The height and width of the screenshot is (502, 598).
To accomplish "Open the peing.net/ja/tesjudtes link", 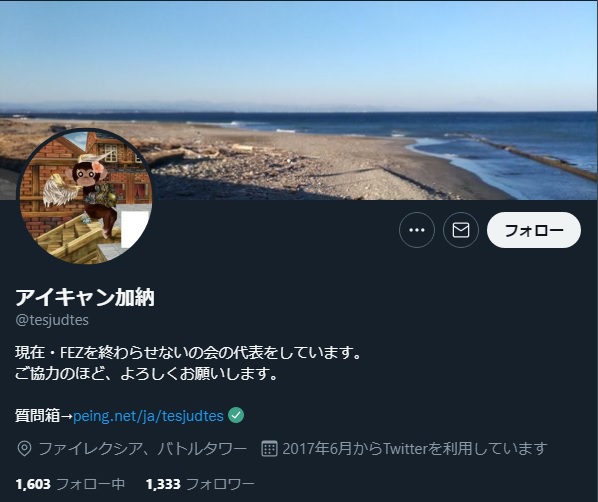I will point(148,416).
